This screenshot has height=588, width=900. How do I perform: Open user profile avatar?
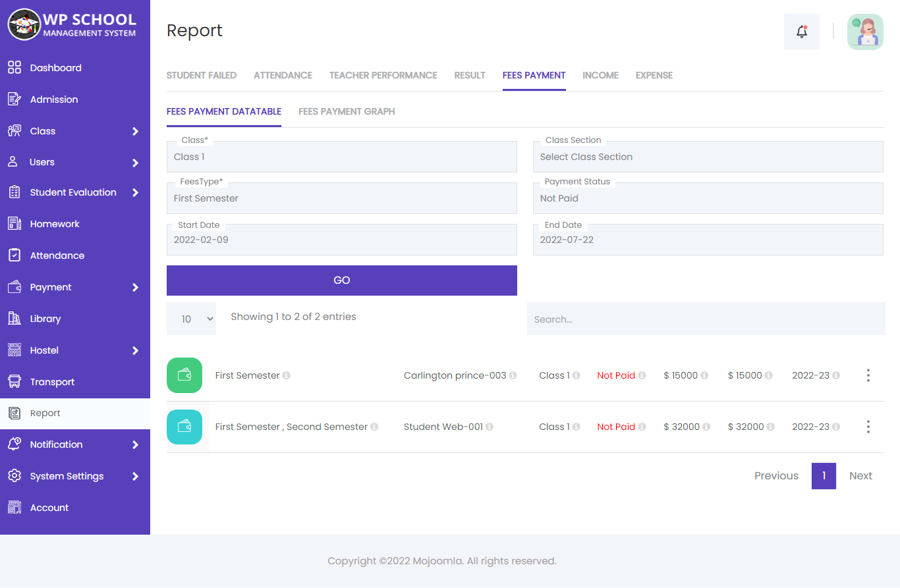click(865, 32)
